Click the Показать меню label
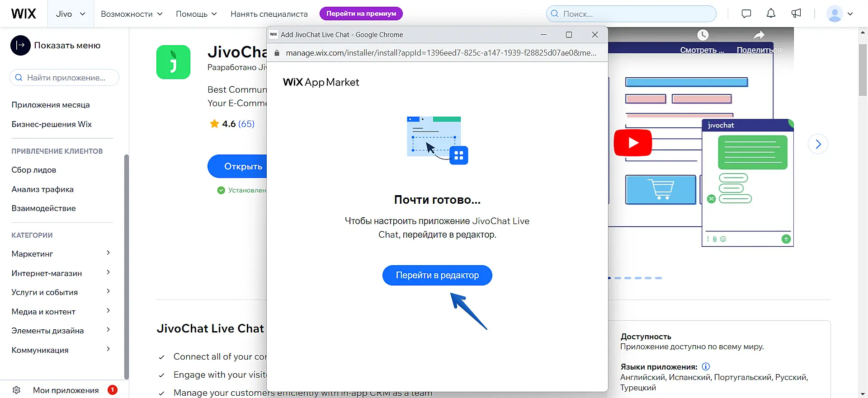This screenshot has height=398, width=868. [67, 45]
